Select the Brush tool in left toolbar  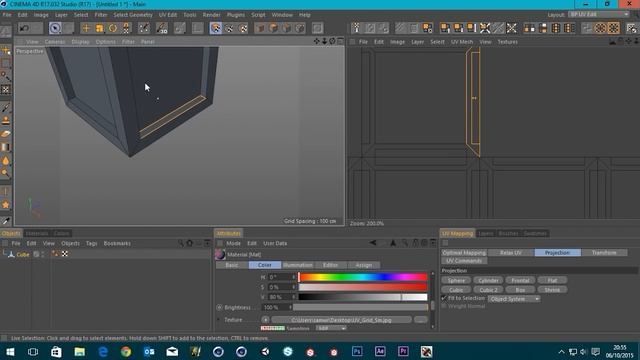6,108
